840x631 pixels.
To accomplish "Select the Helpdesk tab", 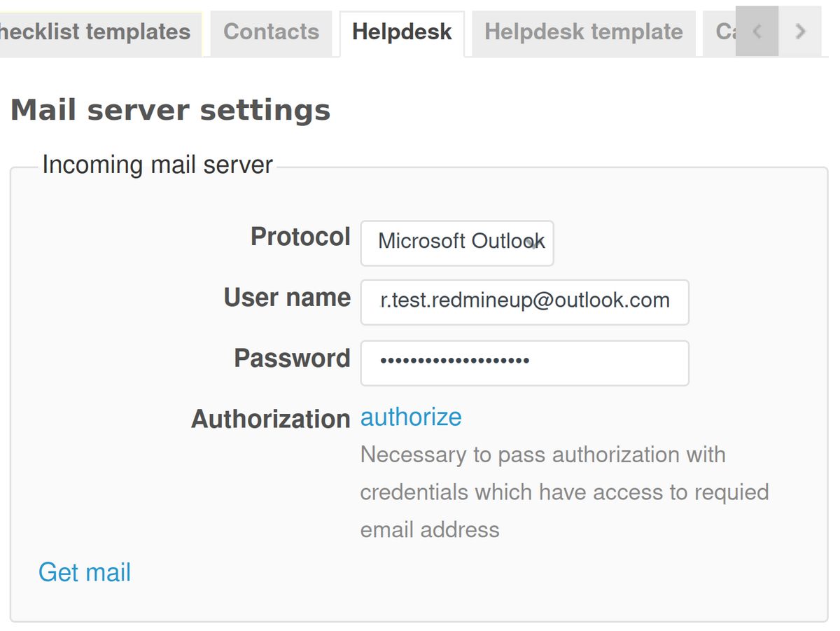I will [x=402, y=32].
